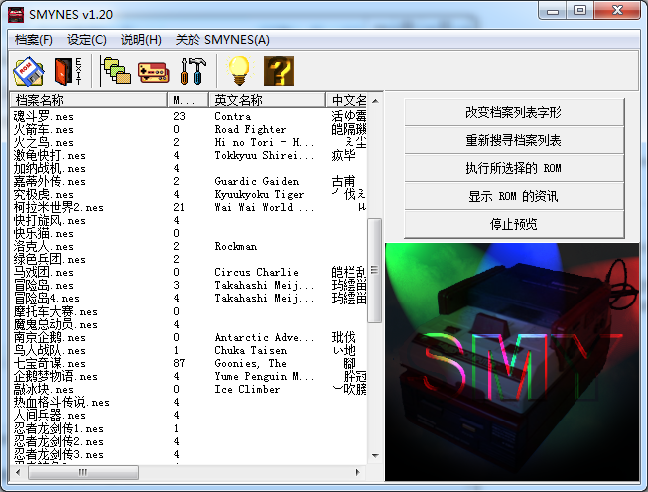Select the file 忍者龙剑传3.nes
Viewport: 648px width, 492px height.
59,455
